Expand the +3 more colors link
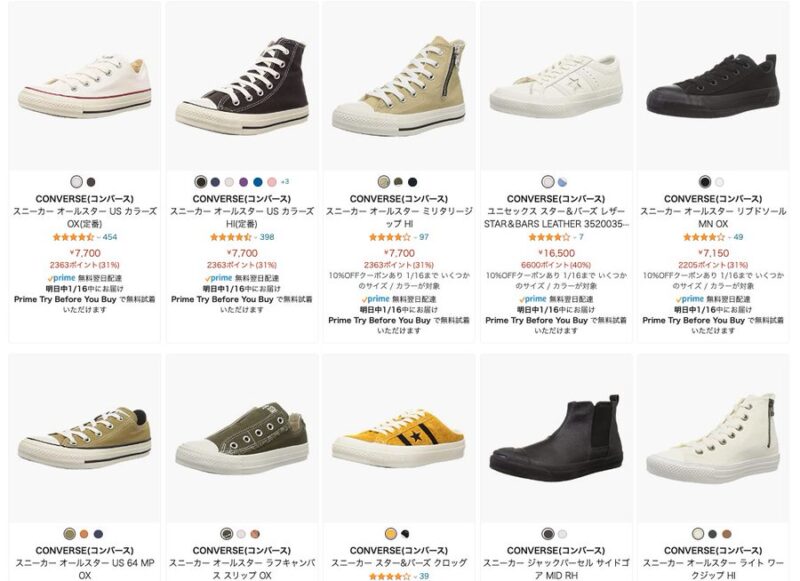Viewport: 800px width, 581px height. [x=285, y=182]
